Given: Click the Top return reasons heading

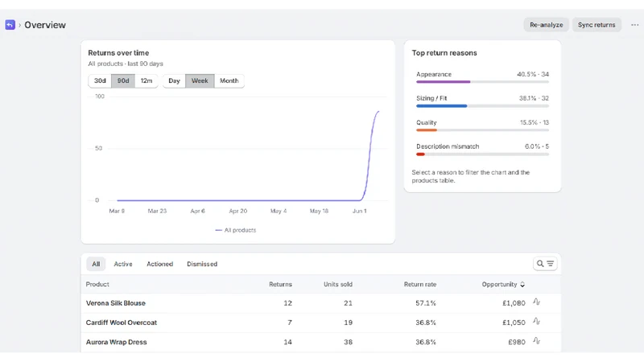Looking at the screenshot, I should coord(444,53).
